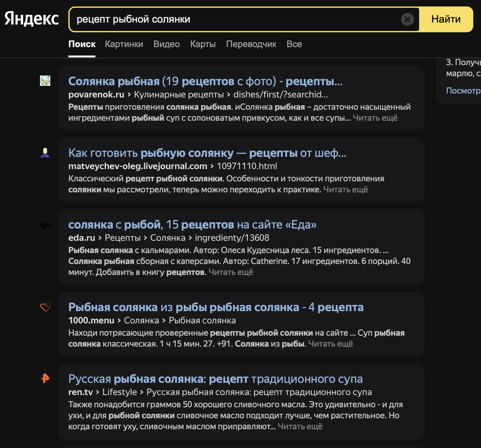Click the matveychev-oleg.livejournal.com domain link
This screenshot has width=481, height=448.
[138, 166]
